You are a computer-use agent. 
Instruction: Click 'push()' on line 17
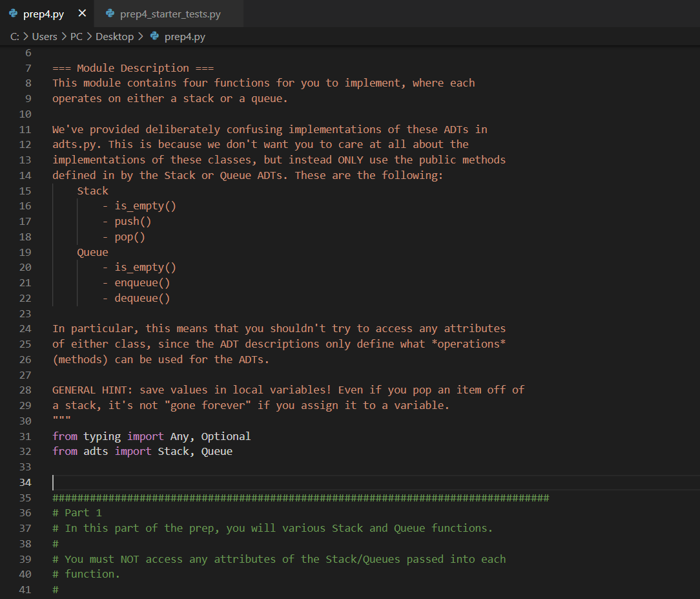[133, 222]
